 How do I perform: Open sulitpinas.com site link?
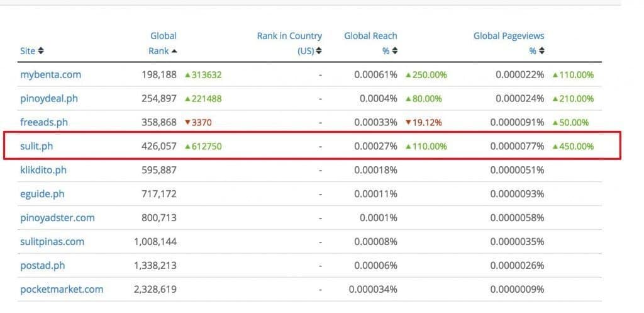pyautogui.click(x=52, y=242)
